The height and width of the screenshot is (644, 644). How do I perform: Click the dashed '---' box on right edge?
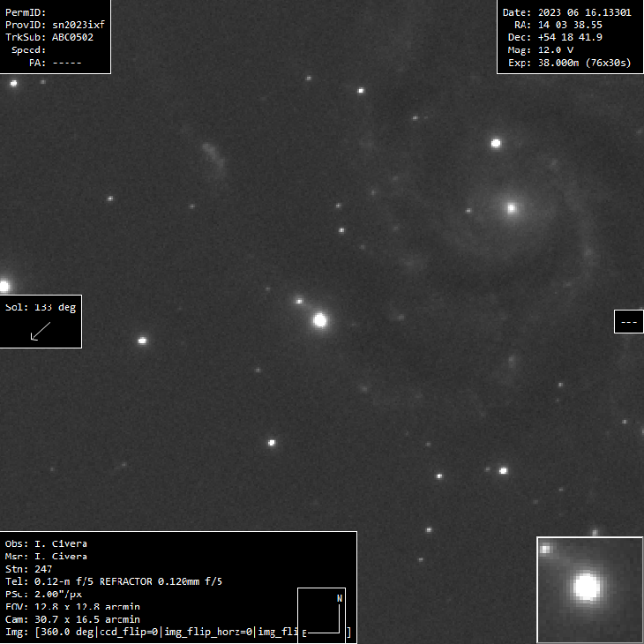pos(628,322)
